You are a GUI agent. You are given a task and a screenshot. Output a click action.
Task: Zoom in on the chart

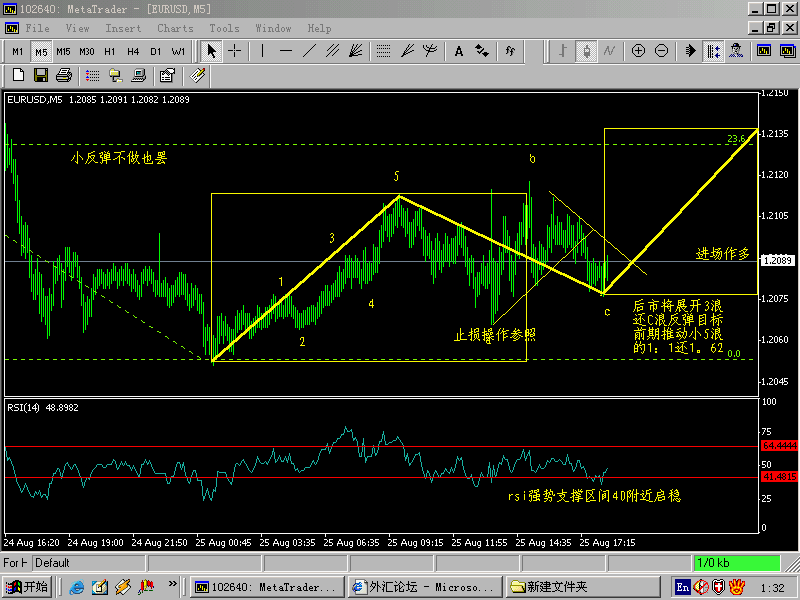pyautogui.click(x=638, y=51)
